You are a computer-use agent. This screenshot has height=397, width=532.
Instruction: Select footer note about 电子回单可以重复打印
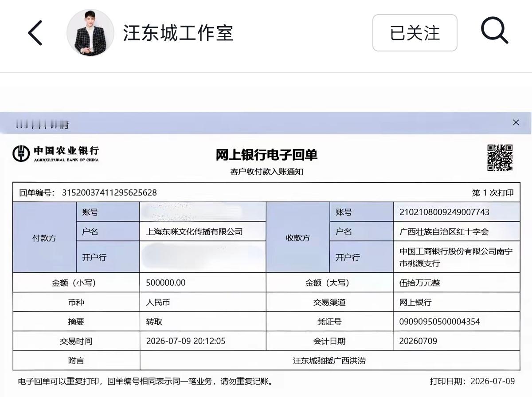point(145,381)
